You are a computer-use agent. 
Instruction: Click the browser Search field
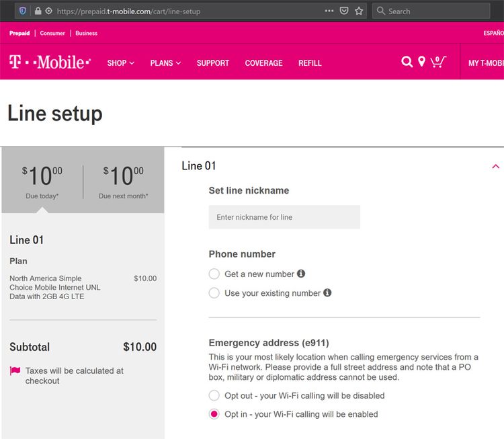[431, 11]
